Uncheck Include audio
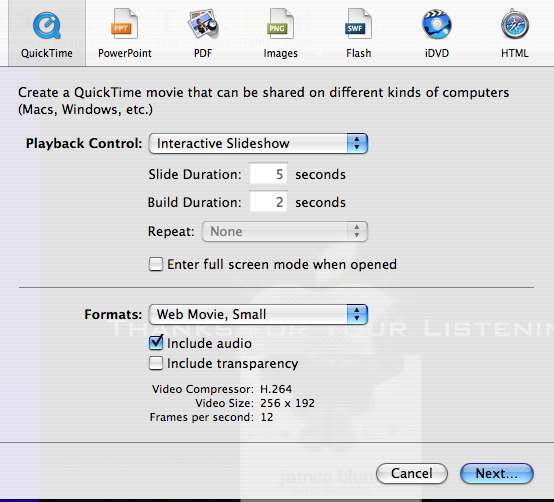 pos(156,343)
